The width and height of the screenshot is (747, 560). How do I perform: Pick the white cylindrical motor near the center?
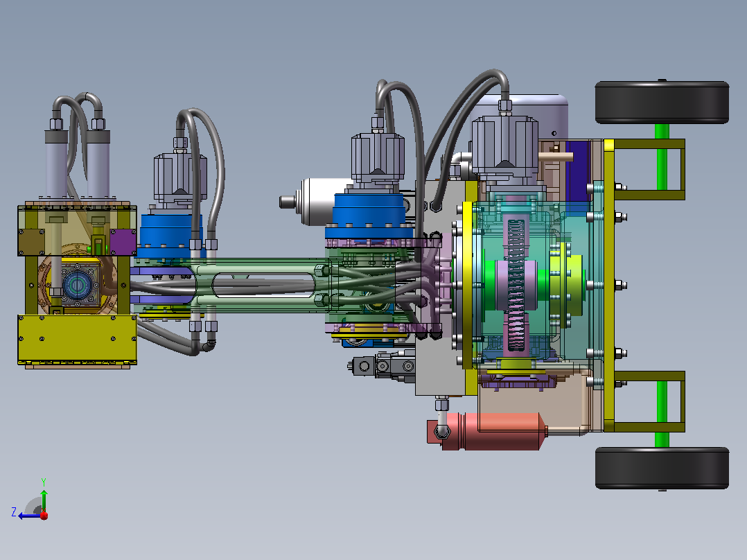(x=319, y=201)
